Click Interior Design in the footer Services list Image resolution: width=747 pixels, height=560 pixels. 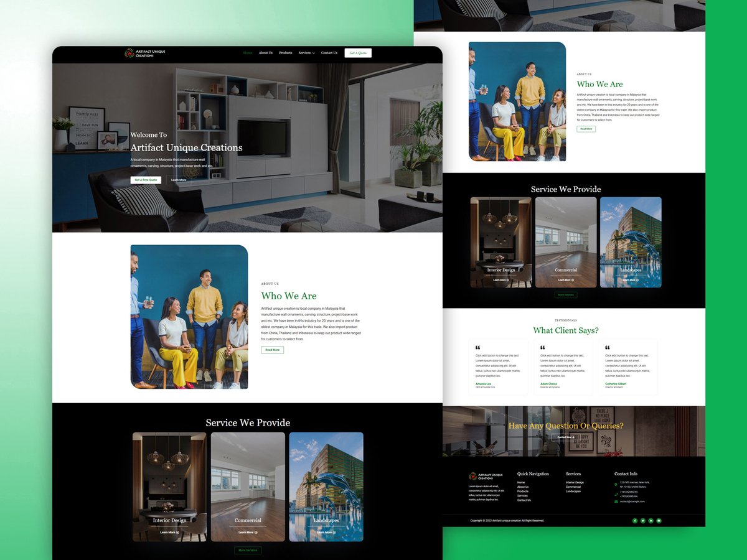575,482
